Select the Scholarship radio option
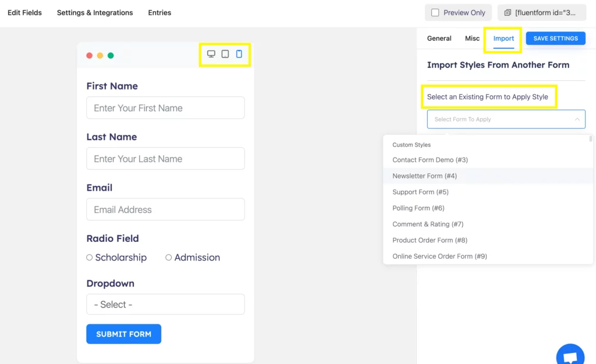This screenshot has width=596, height=364. (90, 258)
